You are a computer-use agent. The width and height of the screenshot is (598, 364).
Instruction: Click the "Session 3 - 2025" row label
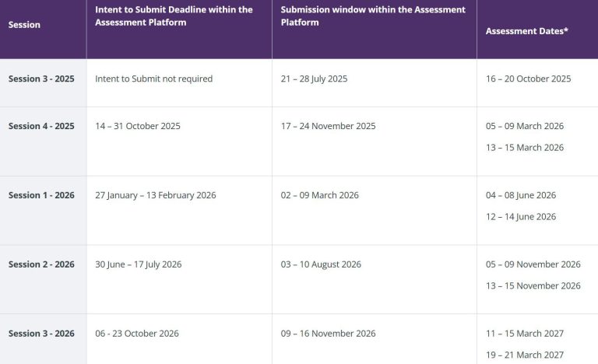tap(41, 79)
